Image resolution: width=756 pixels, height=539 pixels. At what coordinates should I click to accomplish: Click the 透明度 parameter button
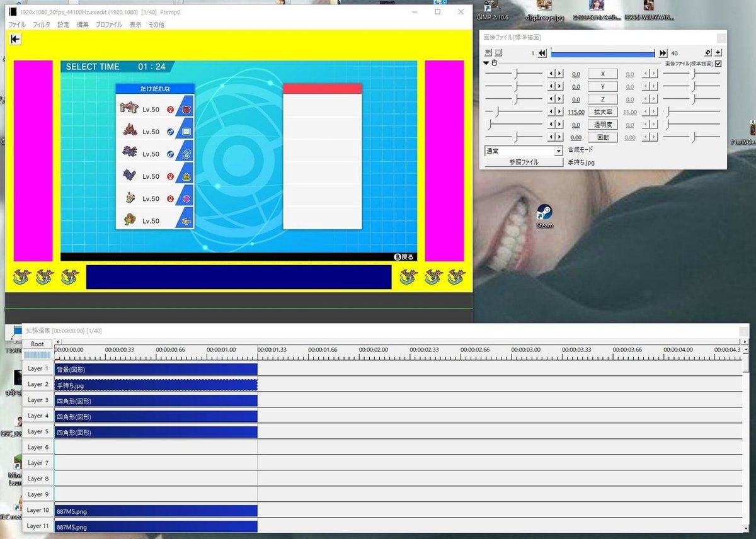coord(603,125)
